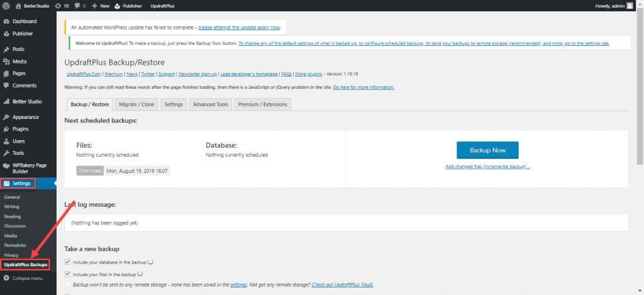
Task: Click the page vertical scrollbar
Action: coord(640,86)
